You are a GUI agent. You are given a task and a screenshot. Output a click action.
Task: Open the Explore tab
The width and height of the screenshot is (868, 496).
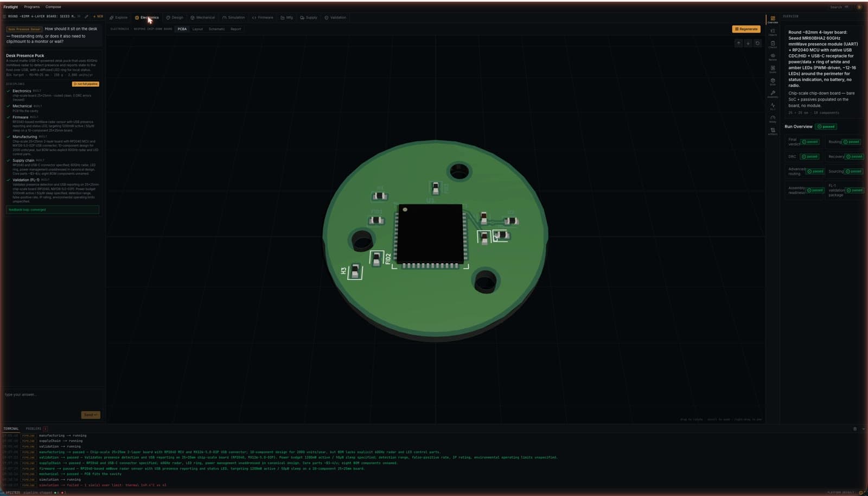tap(119, 17)
